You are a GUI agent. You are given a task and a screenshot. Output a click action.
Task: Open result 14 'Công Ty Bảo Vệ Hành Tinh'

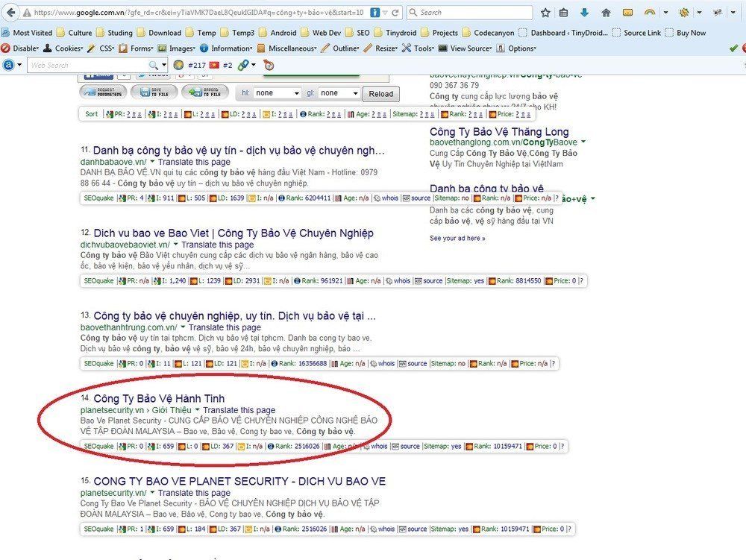coord(159,398)
